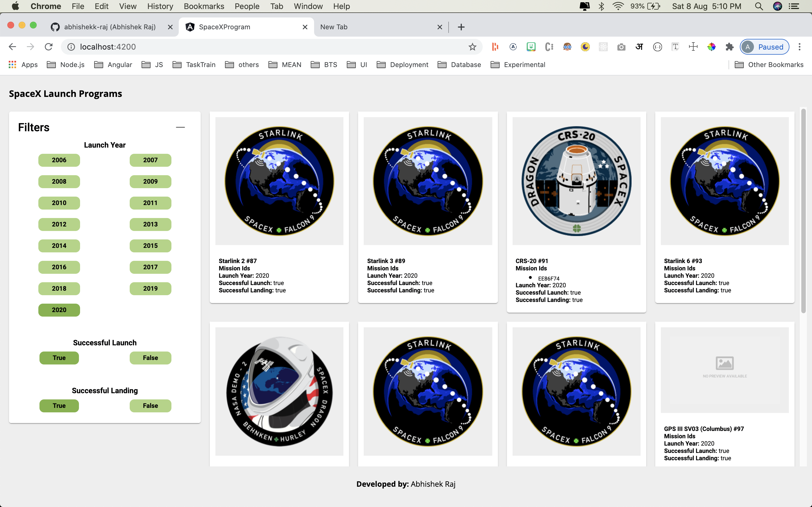Viewport: 812px width, 507px height.
Task: Toggle Successful Launch True filter
Action: (59, 358)
